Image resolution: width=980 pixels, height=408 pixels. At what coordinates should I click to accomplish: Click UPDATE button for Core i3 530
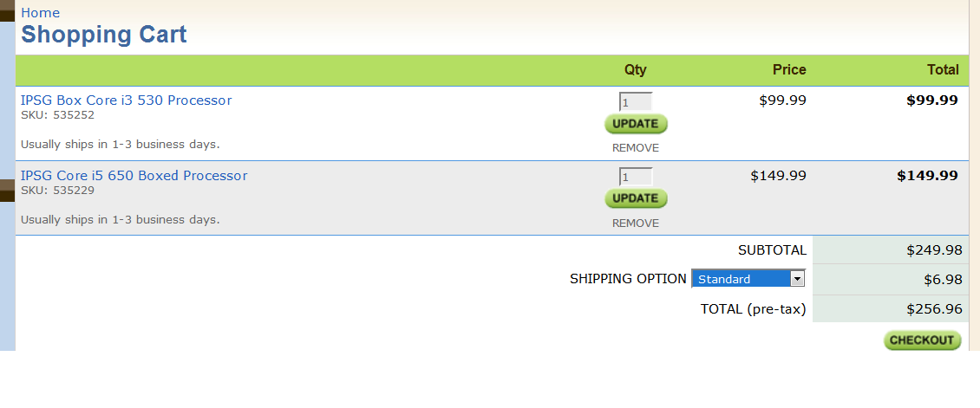click(x=636, y=124)
